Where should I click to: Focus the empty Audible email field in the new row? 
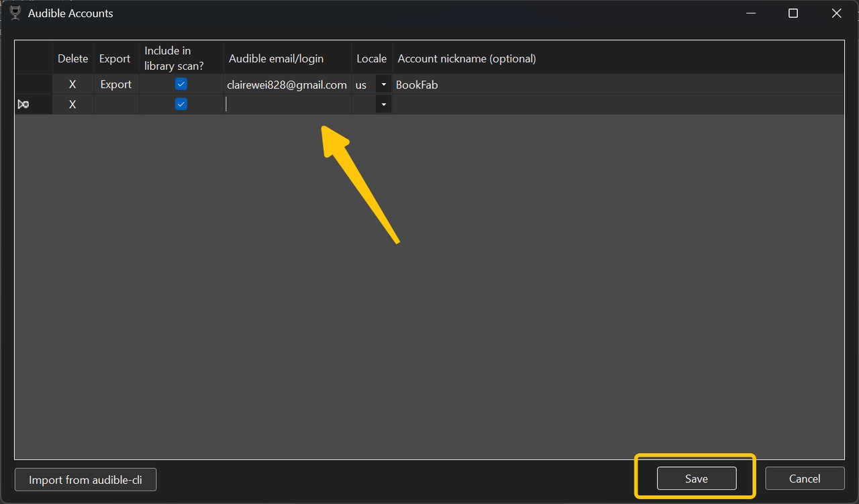(x=287, y=105)
